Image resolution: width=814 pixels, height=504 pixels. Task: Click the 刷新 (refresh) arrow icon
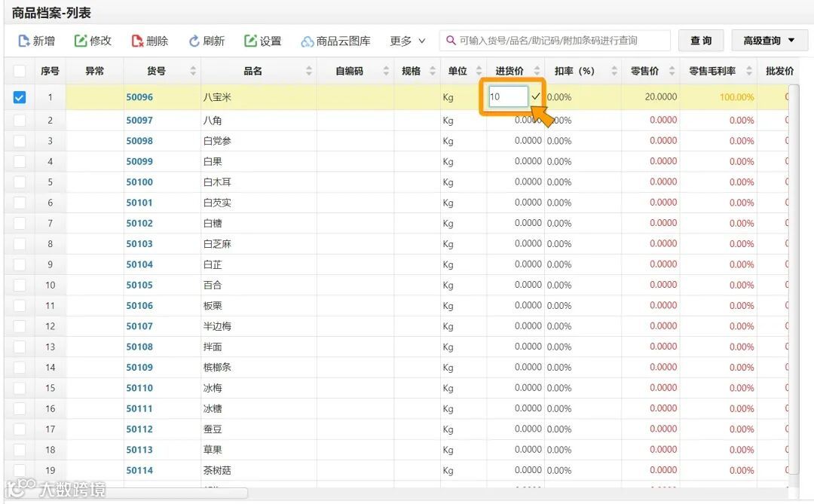[x=194, y=41]
